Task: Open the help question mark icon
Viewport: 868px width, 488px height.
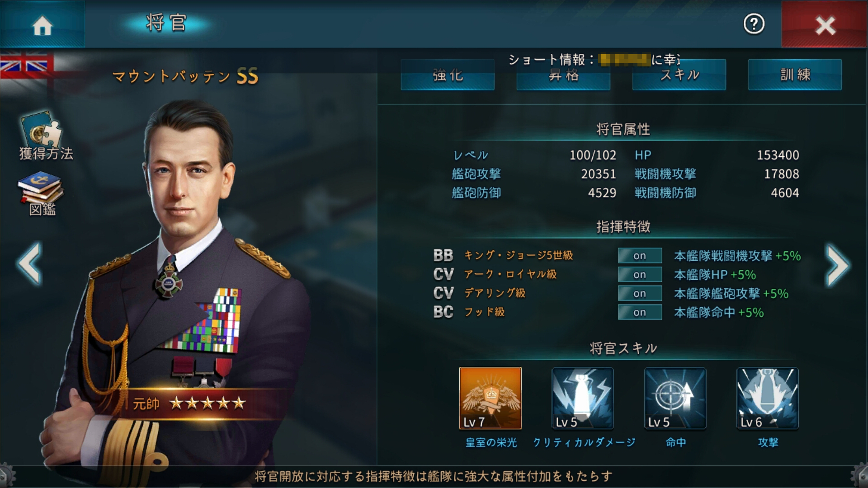Action: [x=754, y=24]
